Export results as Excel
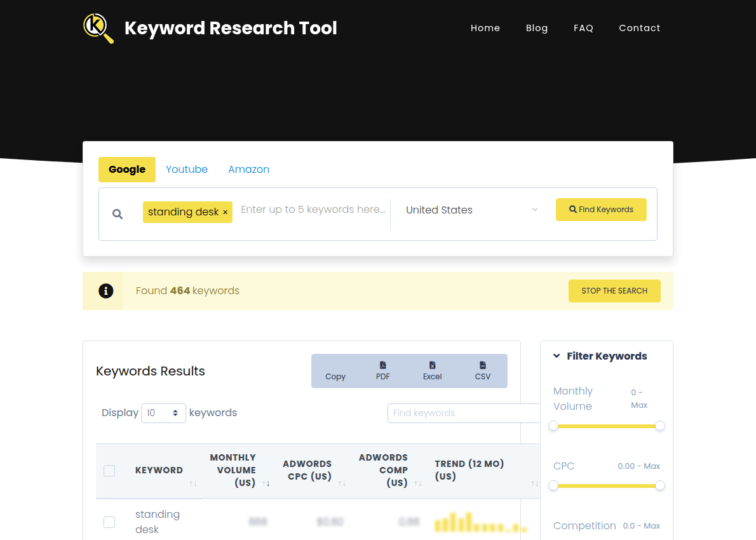 click(432, 371)
